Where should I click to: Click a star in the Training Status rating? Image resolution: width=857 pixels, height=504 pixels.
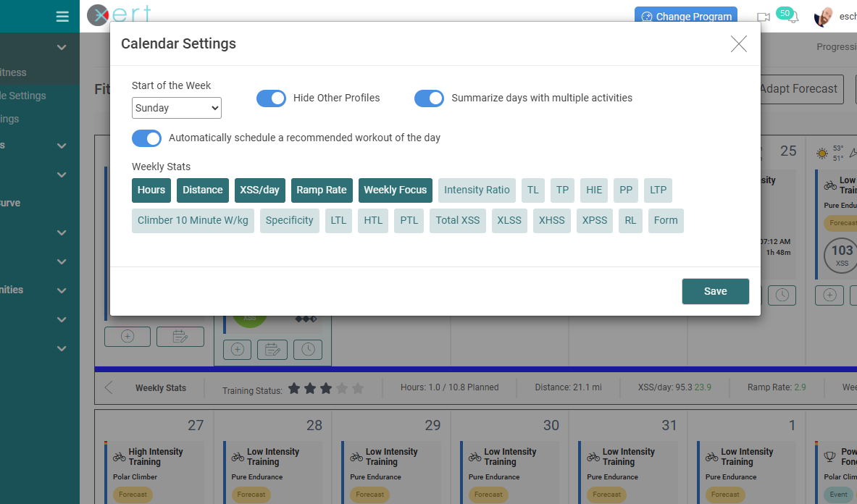click(x=325, y=388)
